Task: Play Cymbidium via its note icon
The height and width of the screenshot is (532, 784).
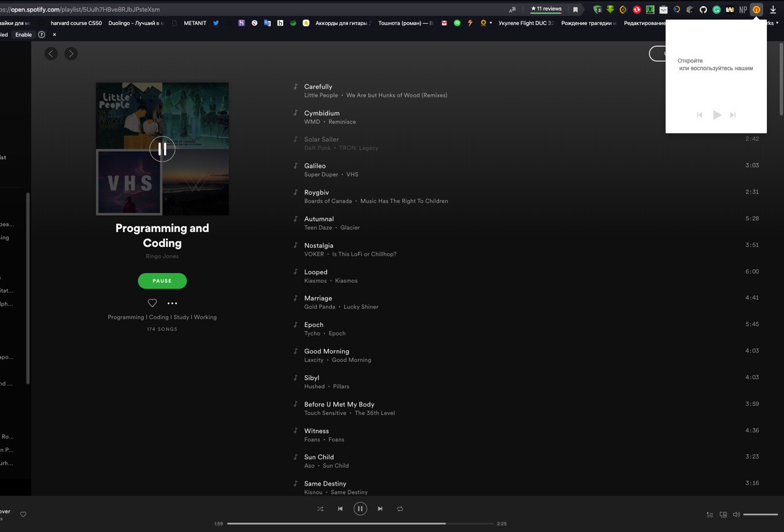Action: [x=295, y=113]
